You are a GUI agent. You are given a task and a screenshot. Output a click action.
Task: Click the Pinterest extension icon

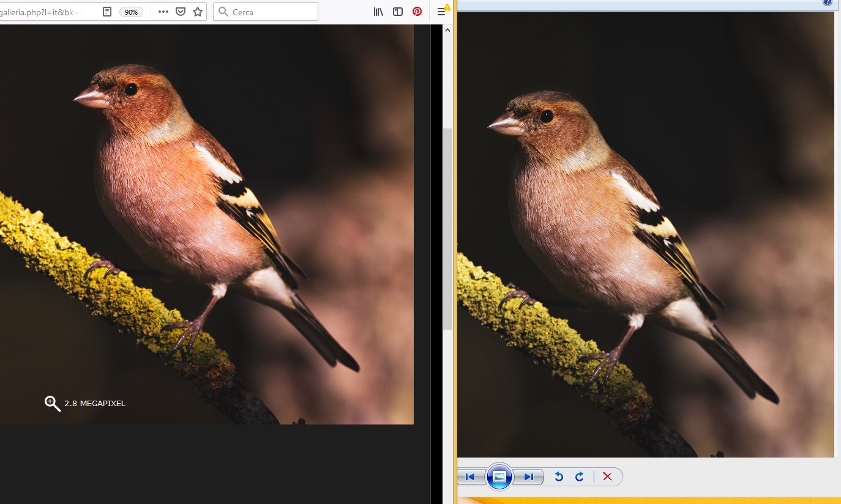417,12
